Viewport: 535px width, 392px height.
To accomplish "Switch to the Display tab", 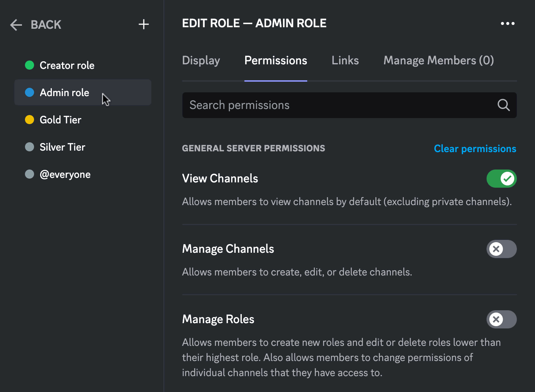I will (x=201, y=61).
